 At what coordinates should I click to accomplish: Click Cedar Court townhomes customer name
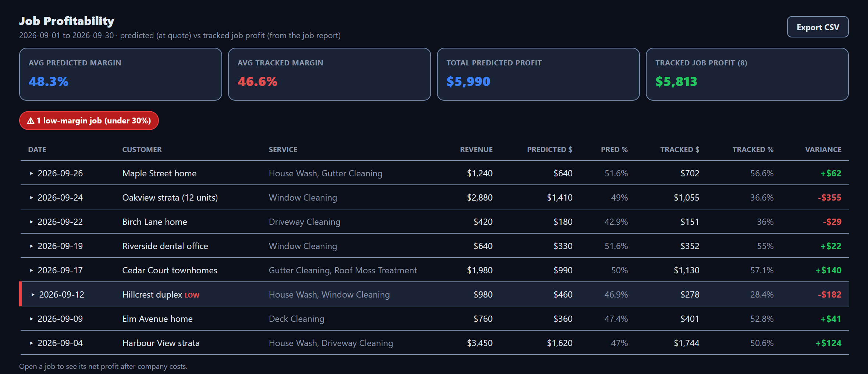point(170,270)
